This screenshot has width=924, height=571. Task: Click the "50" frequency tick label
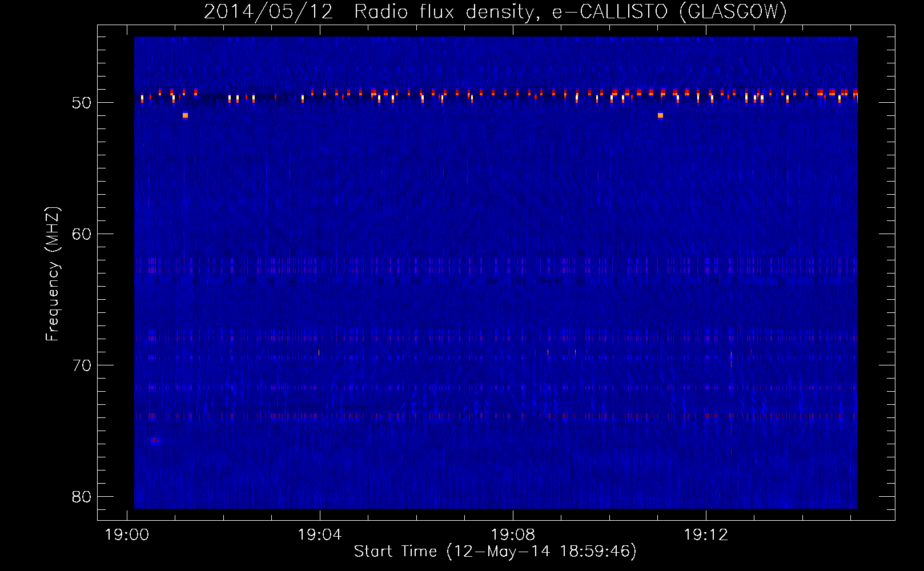pyautogui.click(x=82, y=103)
